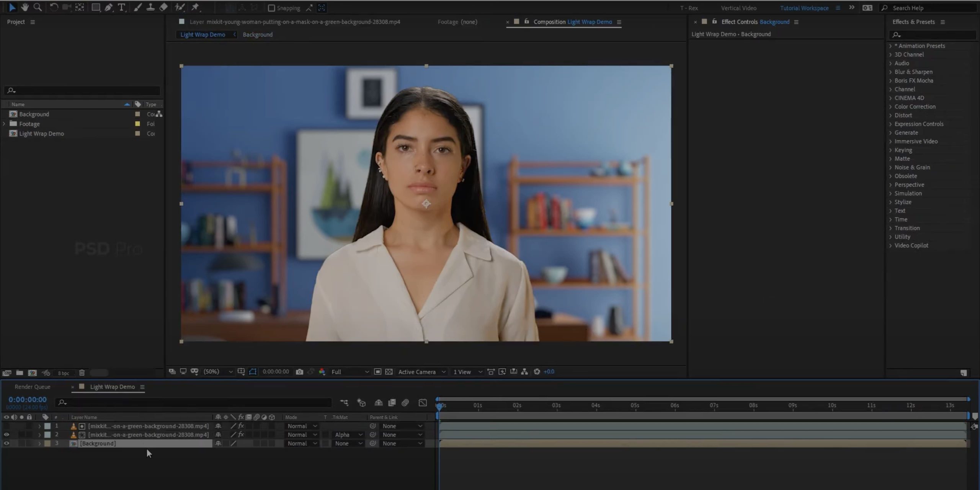Click the timeline playhead at 0s marker
This screenshot has height=490, width=980.
(438, 405)
